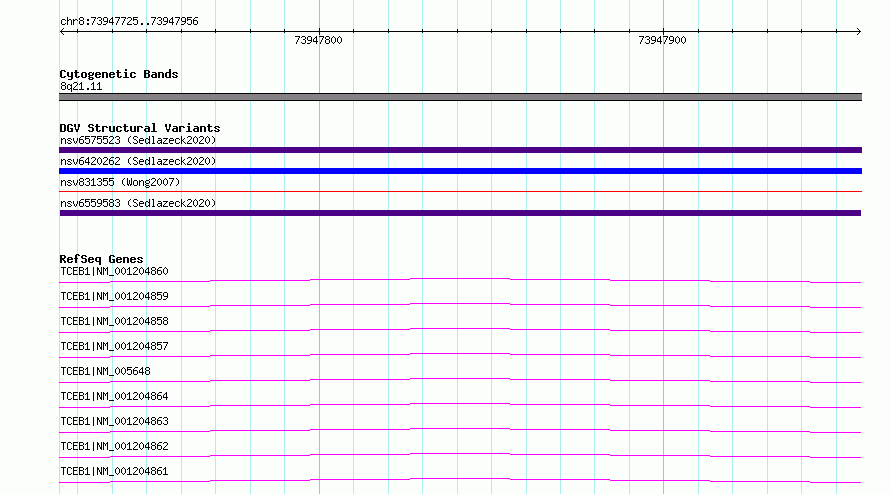Click the bright blue nsv6420262 variant bar
Screen dimensions: 890x494
[x=460, y=171]
